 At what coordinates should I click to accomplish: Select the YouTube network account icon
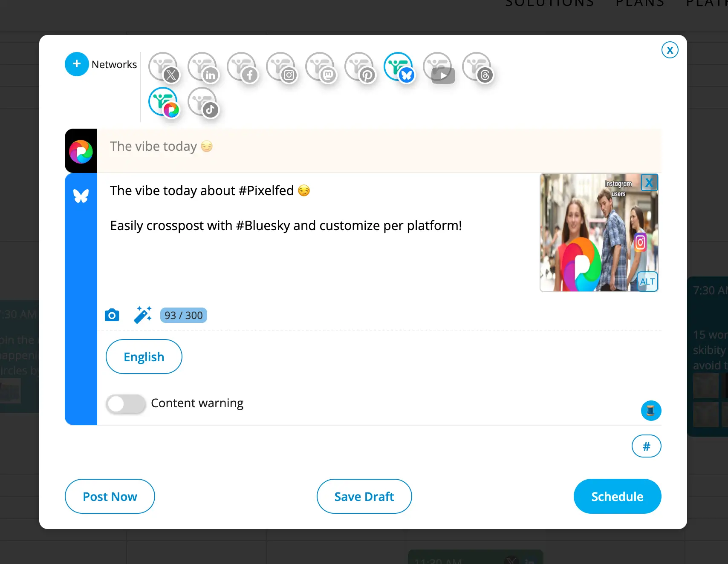click(x=438, y=67)
